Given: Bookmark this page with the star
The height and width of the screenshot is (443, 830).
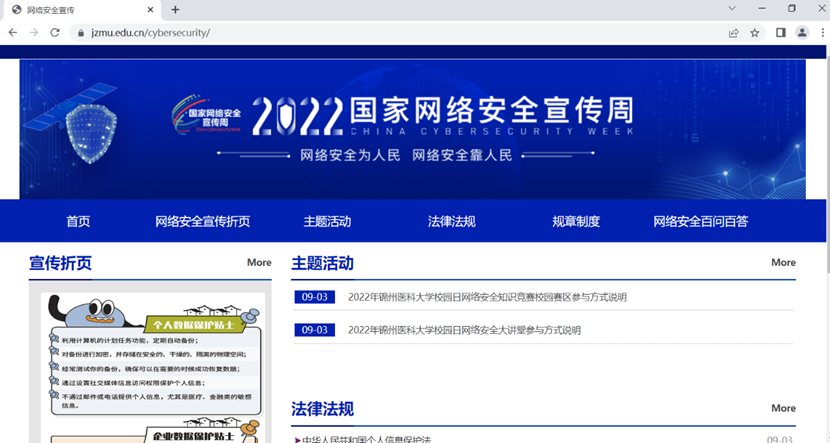Looking at the screenshot, I should pyautogui.click(x=755, y=33).
